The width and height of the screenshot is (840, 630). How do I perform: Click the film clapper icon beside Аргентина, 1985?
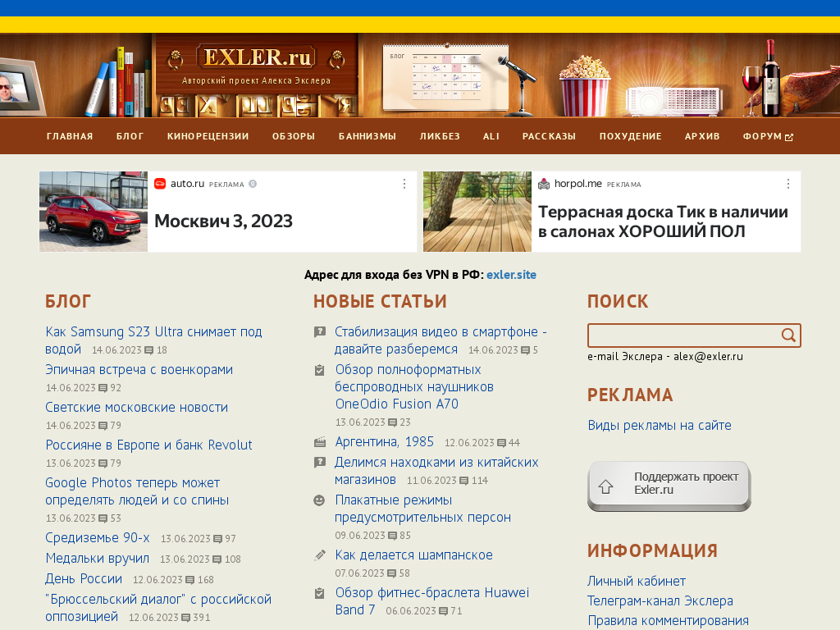click(x=320, y=442)
